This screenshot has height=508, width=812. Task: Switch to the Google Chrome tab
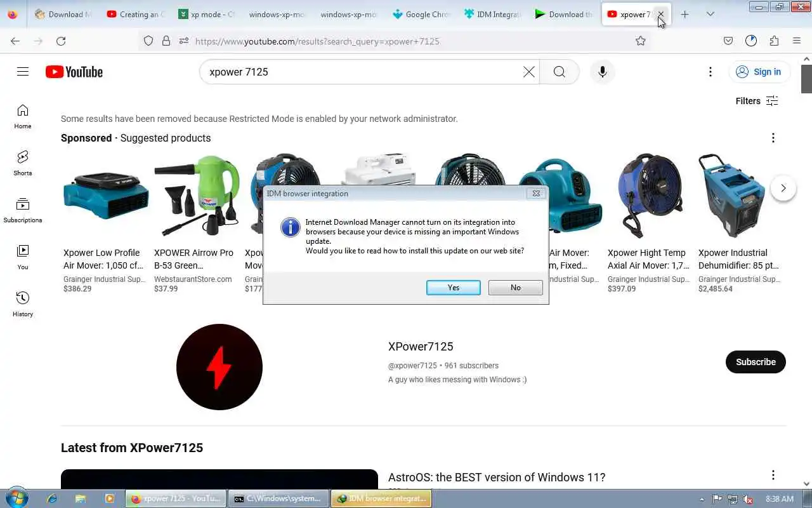(x=421, y=14)
